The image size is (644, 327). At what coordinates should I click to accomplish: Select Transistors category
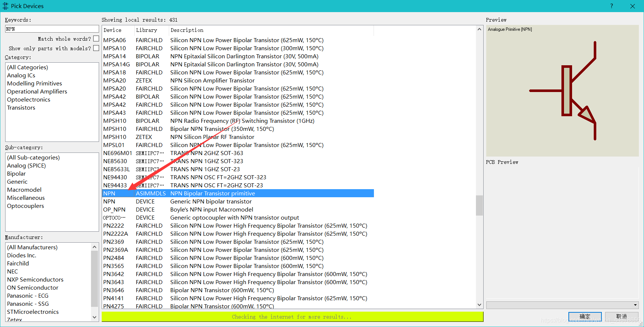pos(21,107)
